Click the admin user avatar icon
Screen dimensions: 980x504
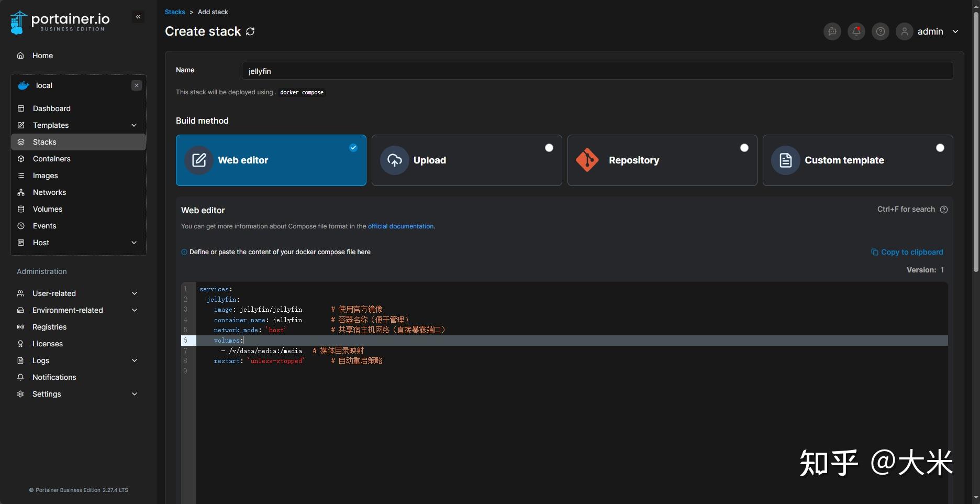click(905, 31)
